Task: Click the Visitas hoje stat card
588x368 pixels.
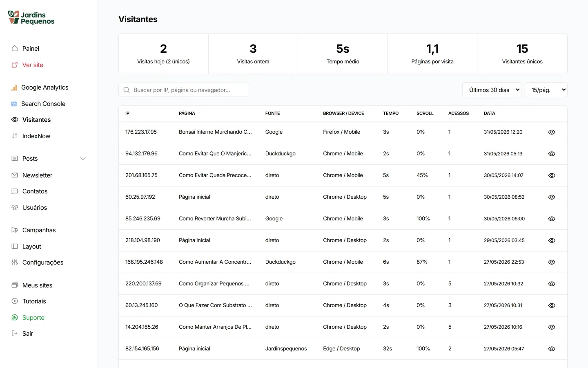Action: click(163, 54)
